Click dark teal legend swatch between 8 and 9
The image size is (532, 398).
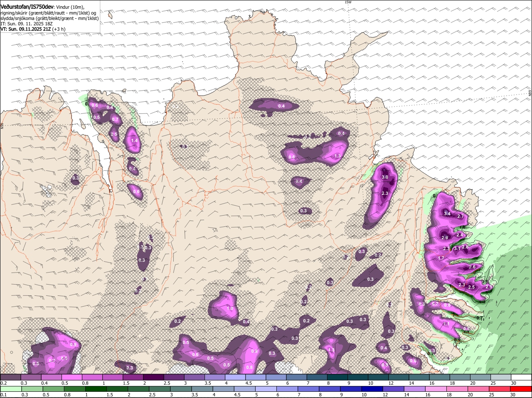[x=337, y=377]
